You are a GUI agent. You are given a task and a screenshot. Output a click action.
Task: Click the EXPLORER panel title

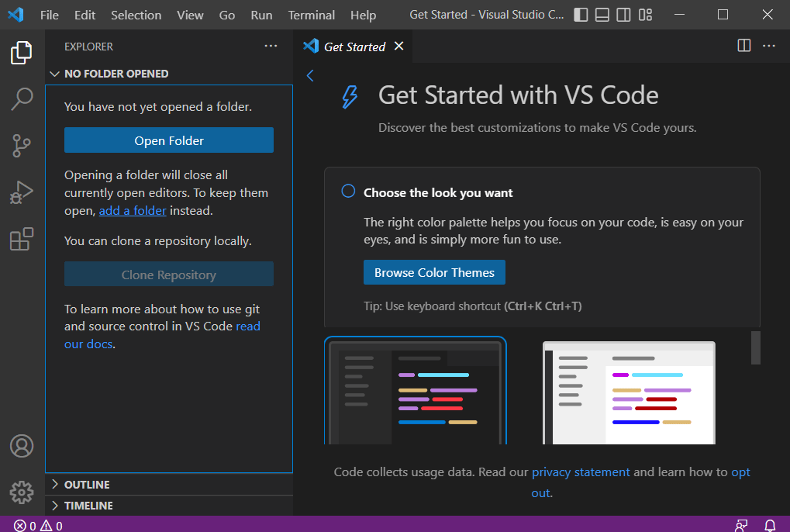point(88,47)
